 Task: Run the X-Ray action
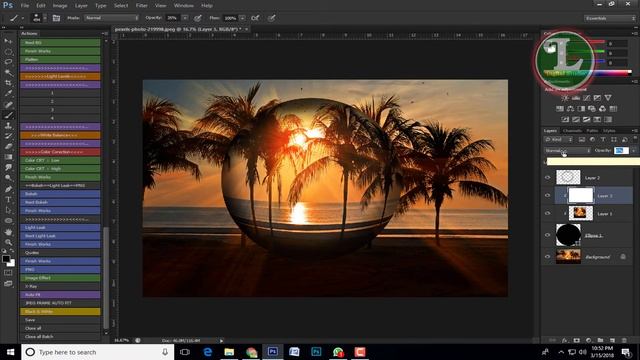pyautogui.click(x=60, y=287)
